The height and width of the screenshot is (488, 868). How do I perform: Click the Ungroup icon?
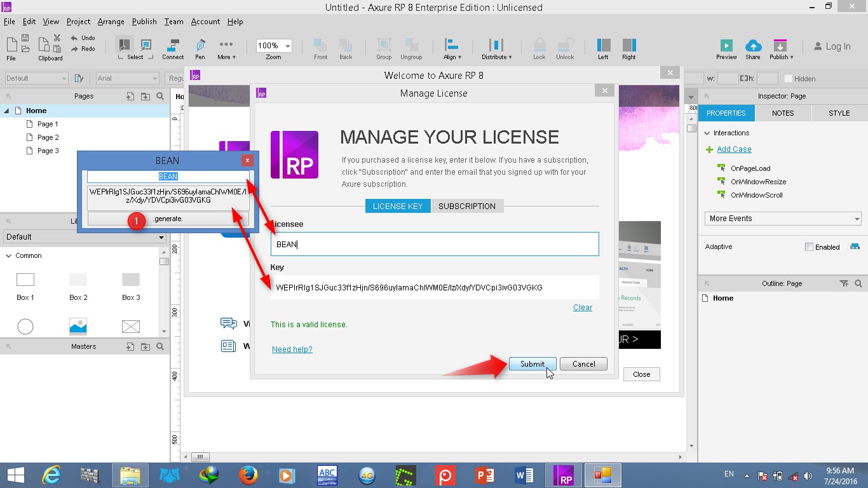click(412, 45)
